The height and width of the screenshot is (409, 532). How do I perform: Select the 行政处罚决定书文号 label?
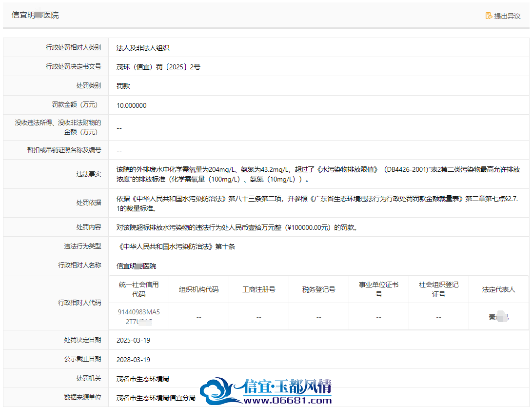(73, 66)
